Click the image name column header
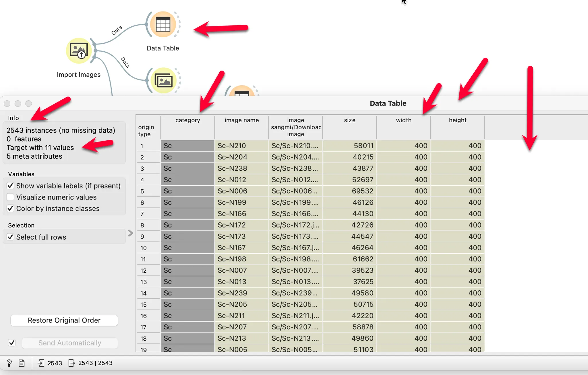The height and width of the screenshot is (375, 588). coord(241,121)
